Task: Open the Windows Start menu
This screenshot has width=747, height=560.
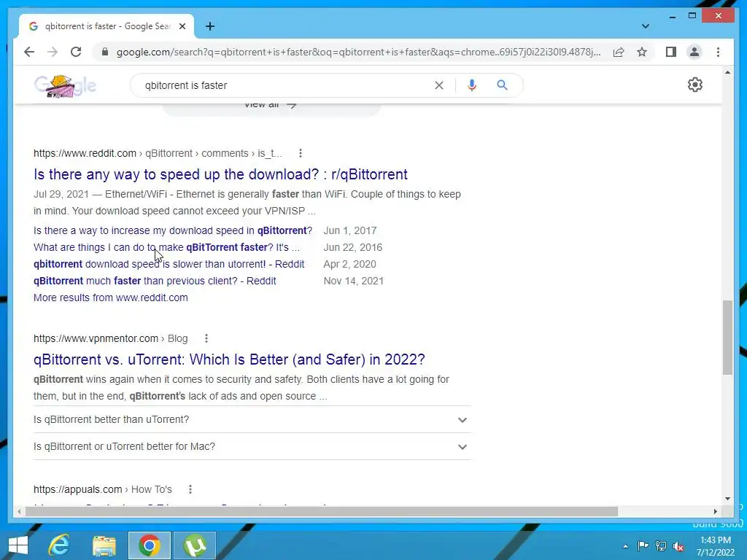Action: 18,545
